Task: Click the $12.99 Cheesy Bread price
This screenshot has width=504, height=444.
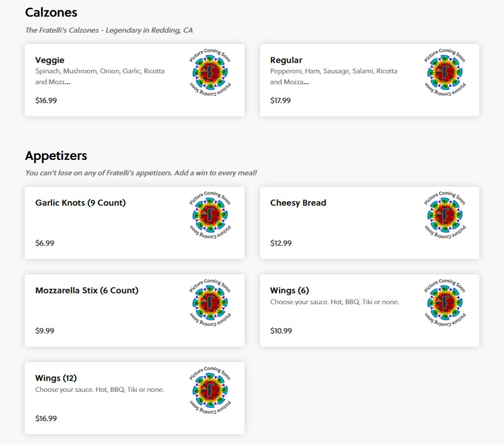Action: [x=281, y=243]
